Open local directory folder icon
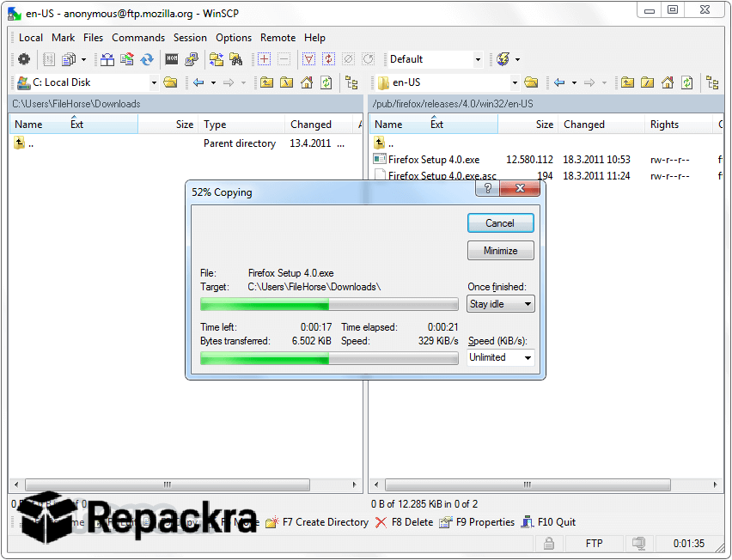 coord(170,82)
